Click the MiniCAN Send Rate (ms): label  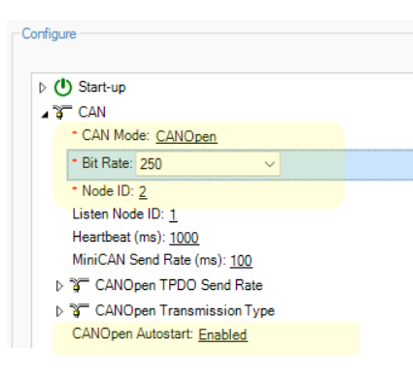(149, 260)
